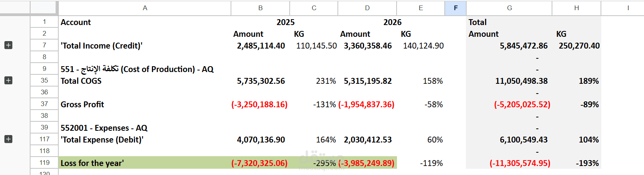Select column A header
This screenshot has width=644, height=175.
pos(145,8)
